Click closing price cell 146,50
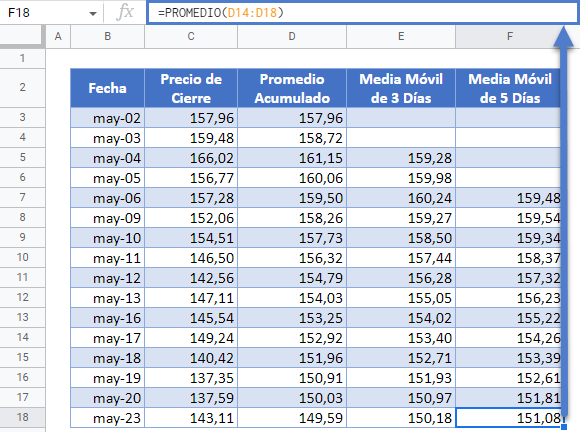580x432 pixels. pyautogui.click(x=191, y=258)
